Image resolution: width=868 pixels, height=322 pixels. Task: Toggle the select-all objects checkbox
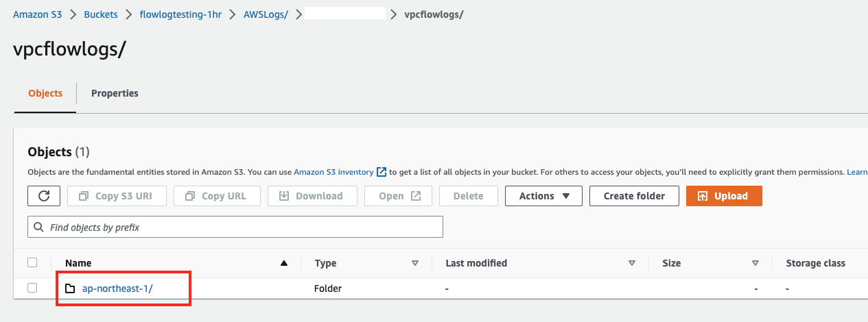point(32,262)
